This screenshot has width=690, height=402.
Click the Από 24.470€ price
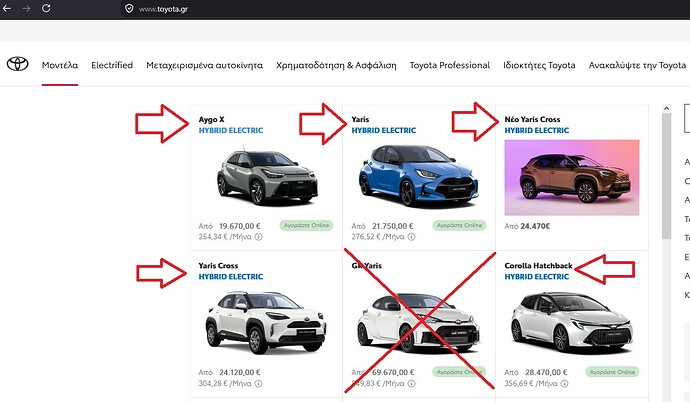(x=527, y=226)
